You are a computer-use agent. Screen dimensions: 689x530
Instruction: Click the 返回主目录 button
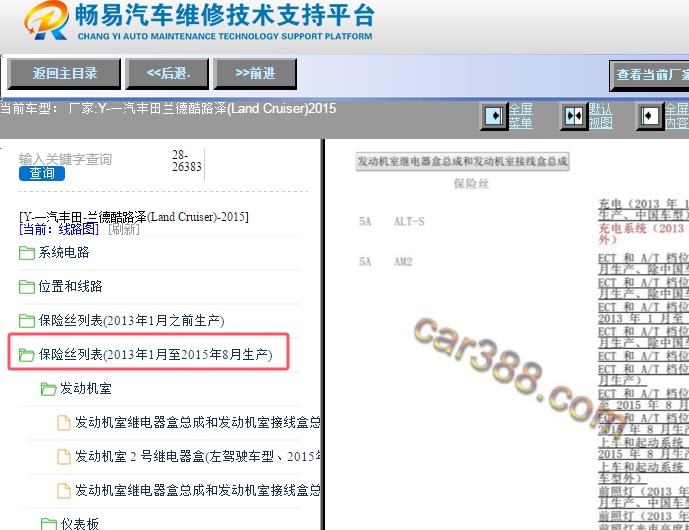tap(64, 73)
